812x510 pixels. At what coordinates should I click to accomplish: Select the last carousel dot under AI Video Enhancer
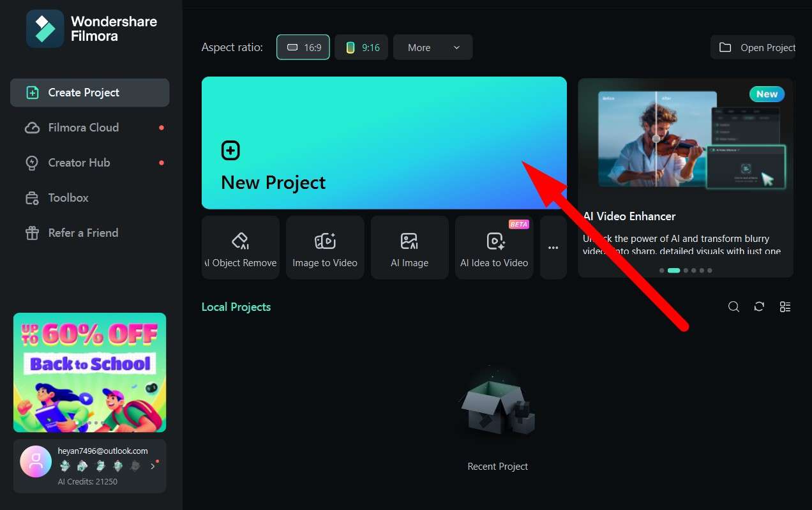point(710,271)
